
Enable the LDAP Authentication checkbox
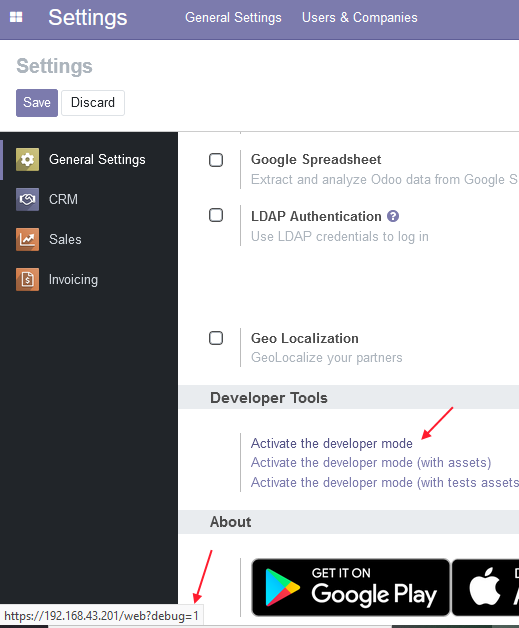pyautogui.click(x=216, y=215)
